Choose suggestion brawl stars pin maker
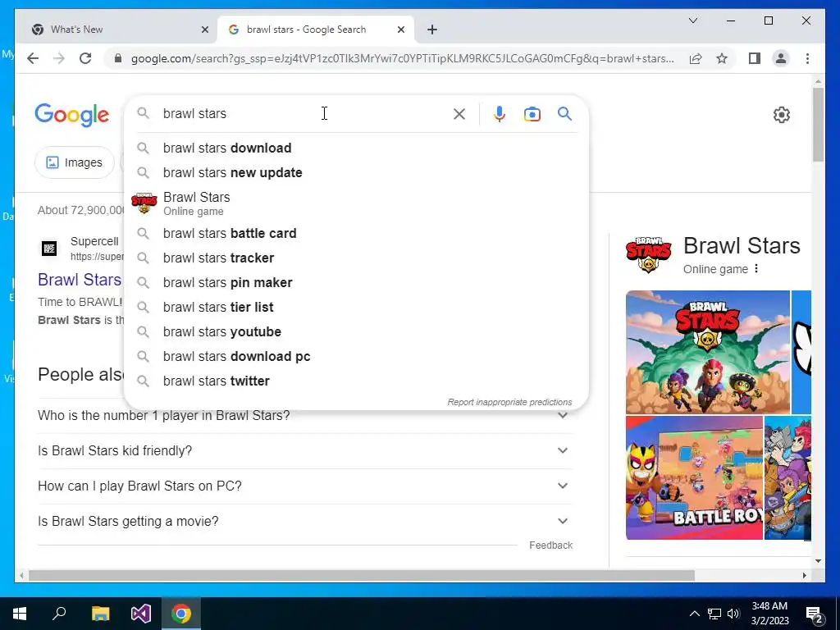Image resolution: width=840 pixels, height=630 pixels. pyautogui.click(x=356, y=282)
